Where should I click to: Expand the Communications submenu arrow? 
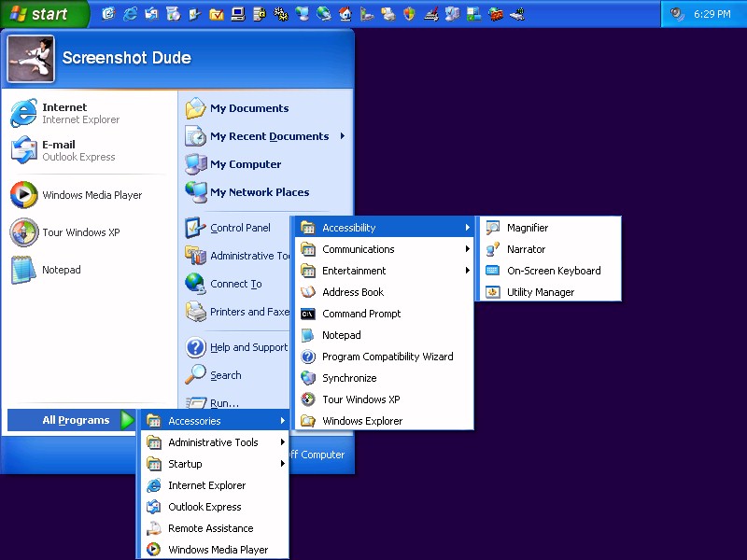[x=467, y=249]
